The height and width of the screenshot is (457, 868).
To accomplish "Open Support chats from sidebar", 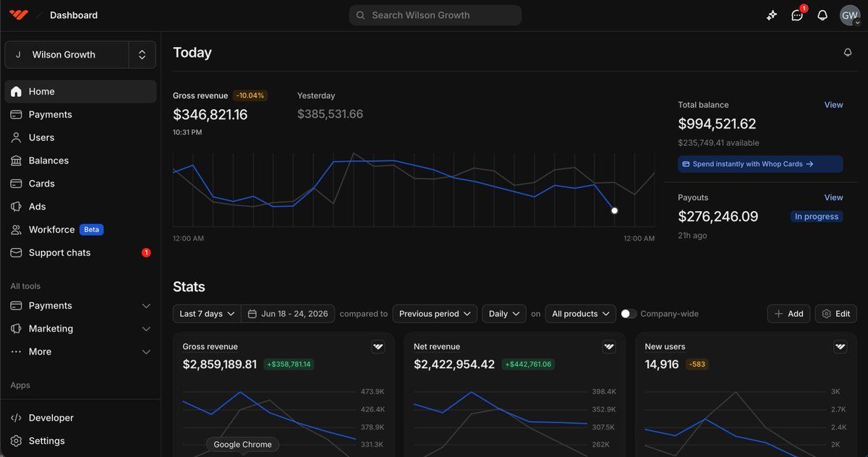I will pyautogui.click(x=80, y=253).
